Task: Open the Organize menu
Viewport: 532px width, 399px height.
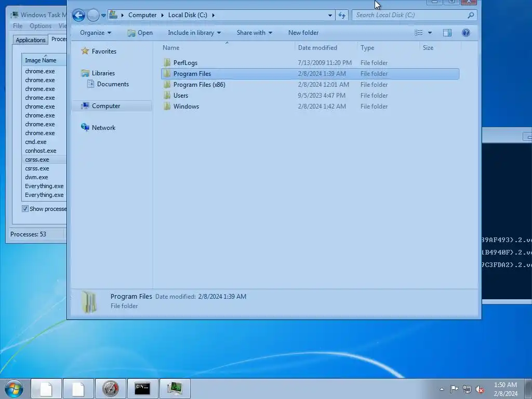Action: [96, 33]
